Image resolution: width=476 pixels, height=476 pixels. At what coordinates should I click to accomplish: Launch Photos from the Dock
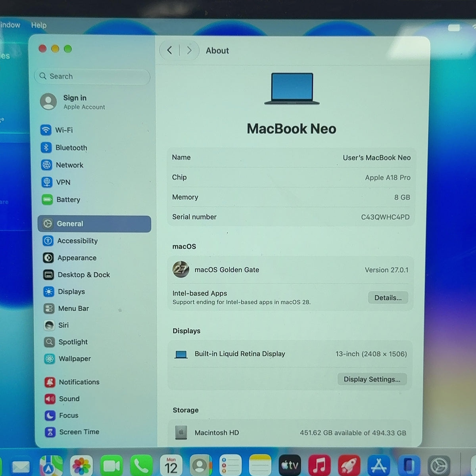click(81, 466)
